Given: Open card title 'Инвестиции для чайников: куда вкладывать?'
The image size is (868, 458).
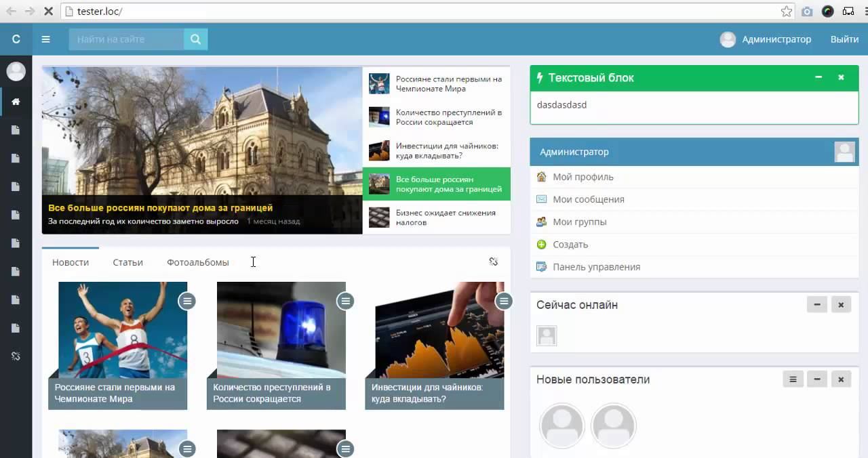Looking at the screenshot, I should coord(427,393).
